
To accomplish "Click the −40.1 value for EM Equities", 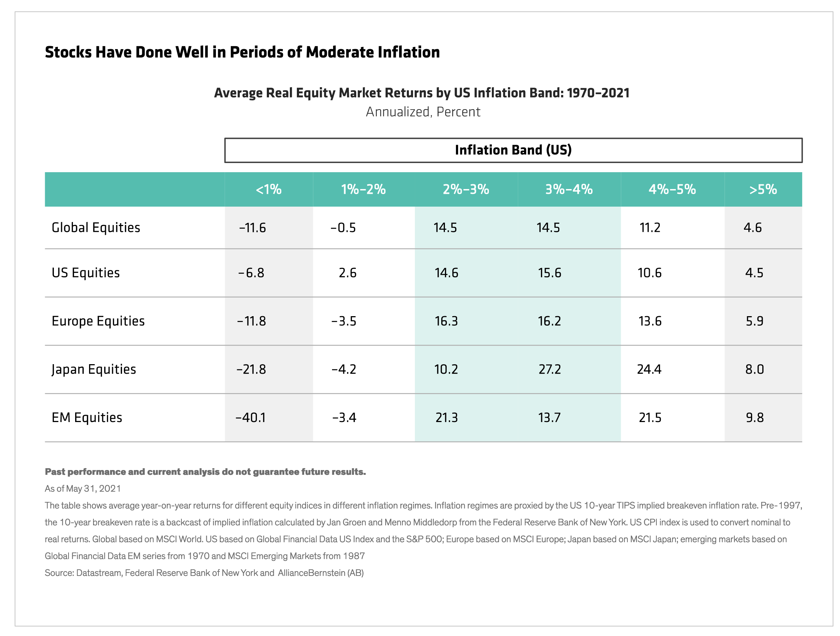I will 251,417.
